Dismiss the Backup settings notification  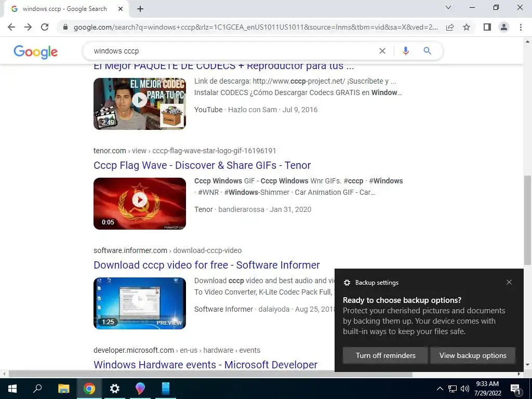point(509,282)
